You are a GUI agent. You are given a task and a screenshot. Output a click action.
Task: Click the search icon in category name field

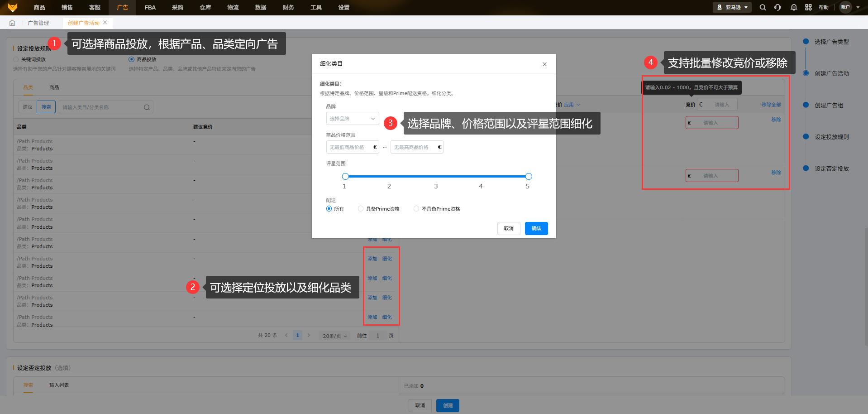tap(147, 107)
